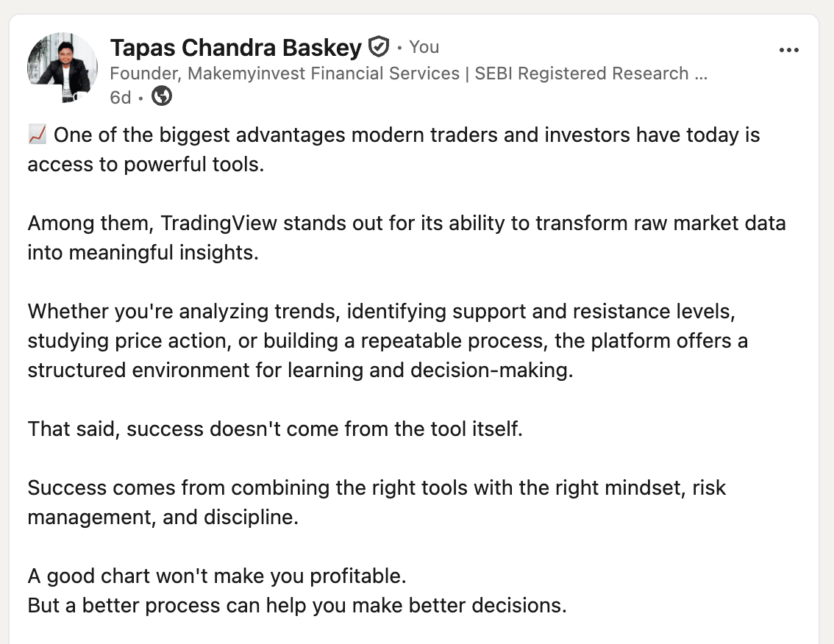834x644 pixels.
Task: Open the three-dot post options menu
Action: (x=788, y=50)
